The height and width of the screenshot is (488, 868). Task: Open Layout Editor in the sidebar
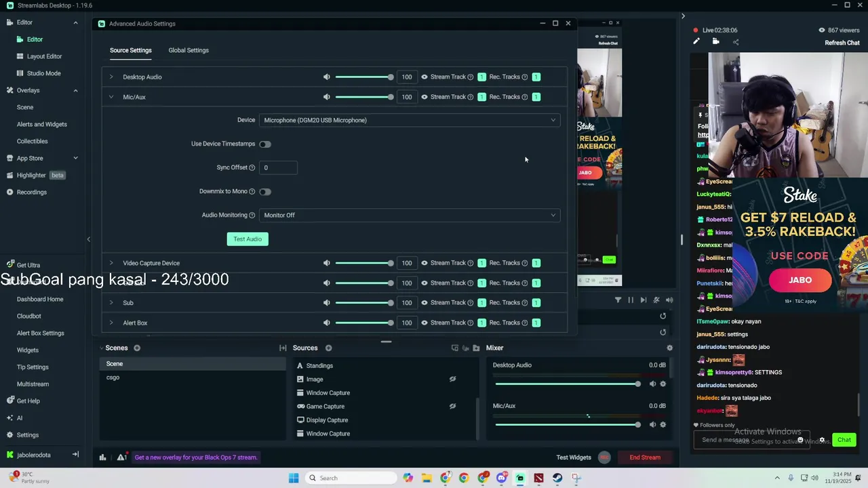44,56
